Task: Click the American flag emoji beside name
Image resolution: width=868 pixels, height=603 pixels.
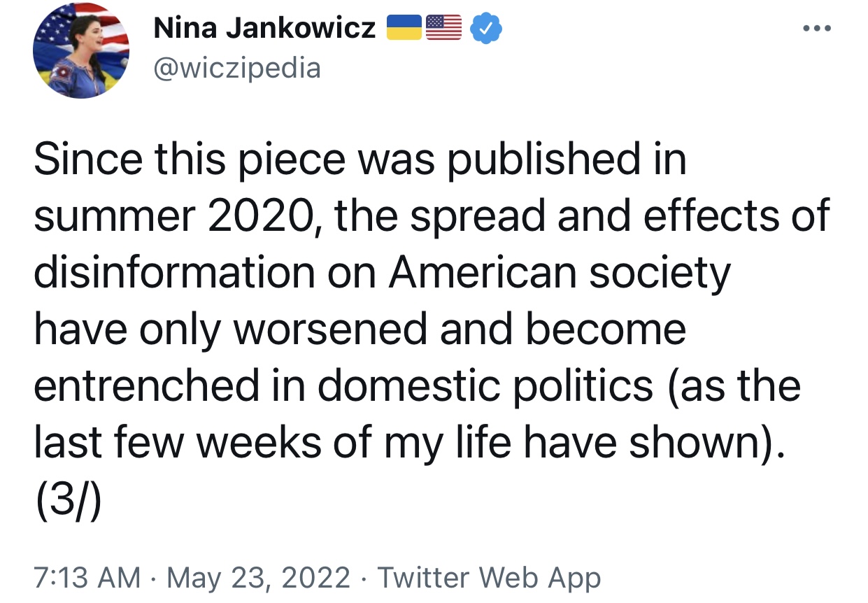Action: click(x=443, y=28)
